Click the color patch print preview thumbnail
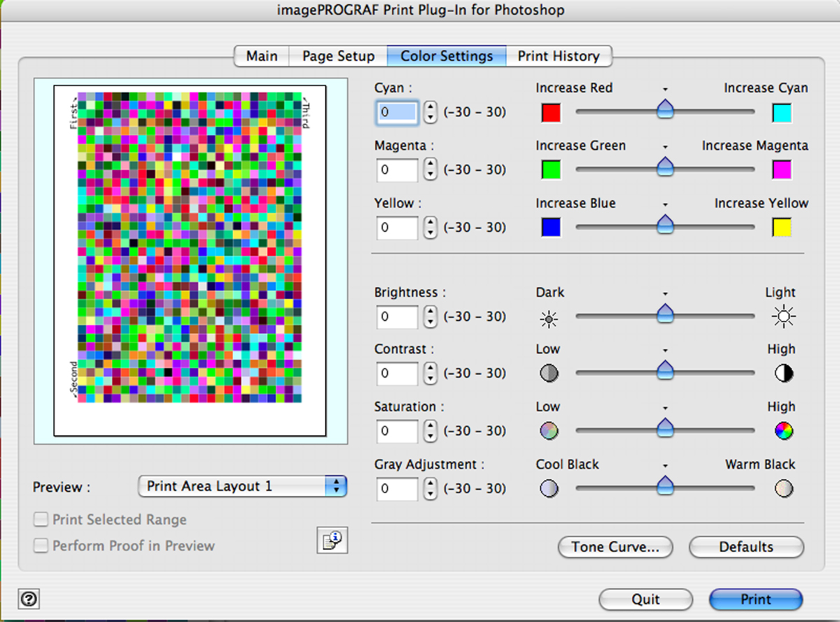Viewport: 840px width, 622px height. click(190, 261)
